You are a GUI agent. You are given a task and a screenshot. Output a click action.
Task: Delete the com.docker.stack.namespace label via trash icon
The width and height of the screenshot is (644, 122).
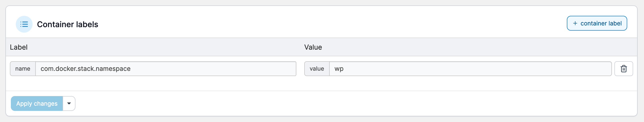pyautogui.click(x=624, y=69)
